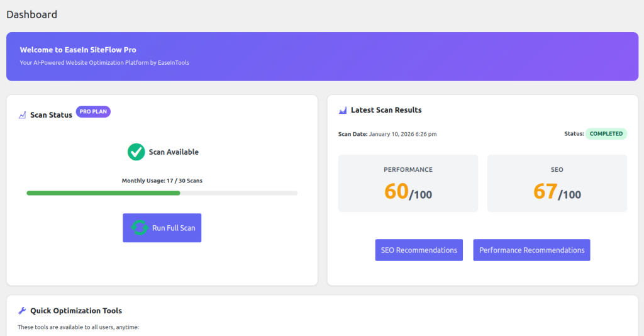Click the Status: label

574,134
